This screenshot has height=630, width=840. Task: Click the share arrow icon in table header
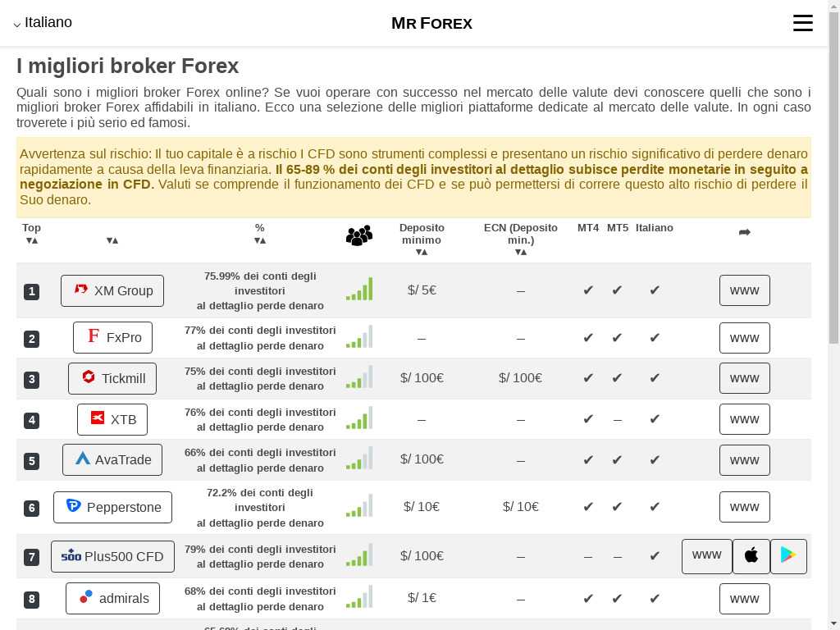click(x=744, y=233)
